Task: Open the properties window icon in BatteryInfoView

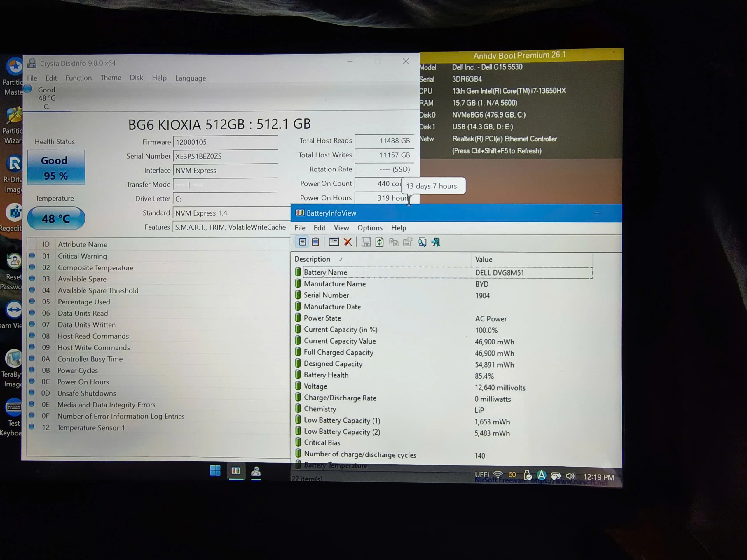Action: tap(334, 242)
